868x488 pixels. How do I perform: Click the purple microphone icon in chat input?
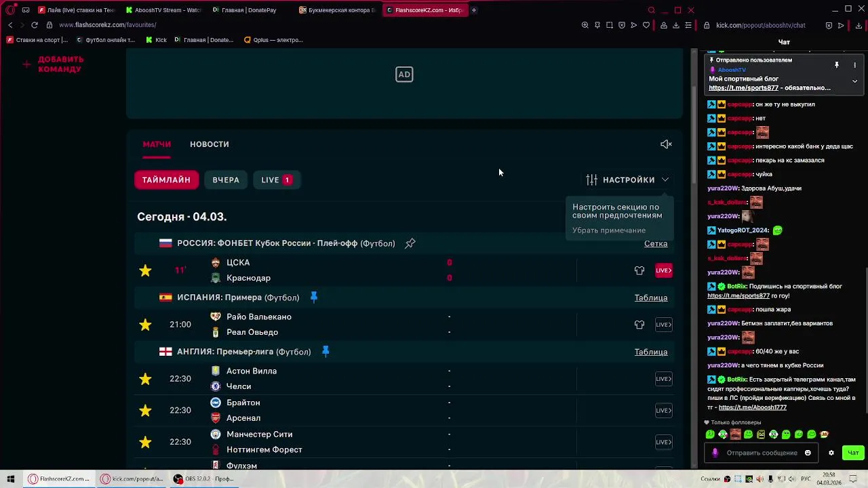click(715, 453)
